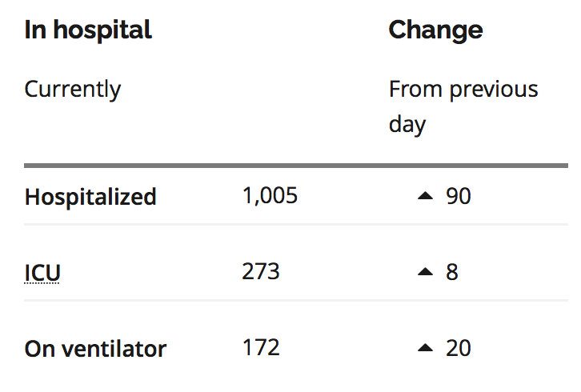Click the up arrow beside 90
The height and width of the screenshot is (392, 581).
click(425, 196)
